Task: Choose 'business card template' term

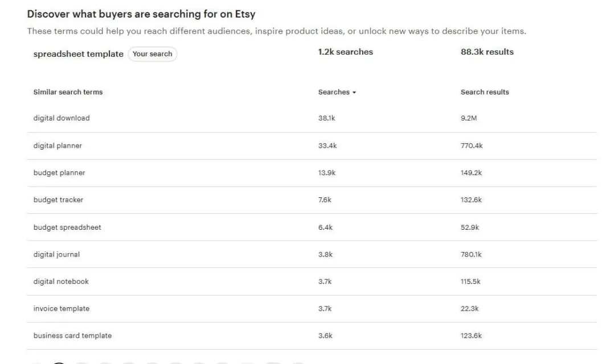Action: point(72,336)
